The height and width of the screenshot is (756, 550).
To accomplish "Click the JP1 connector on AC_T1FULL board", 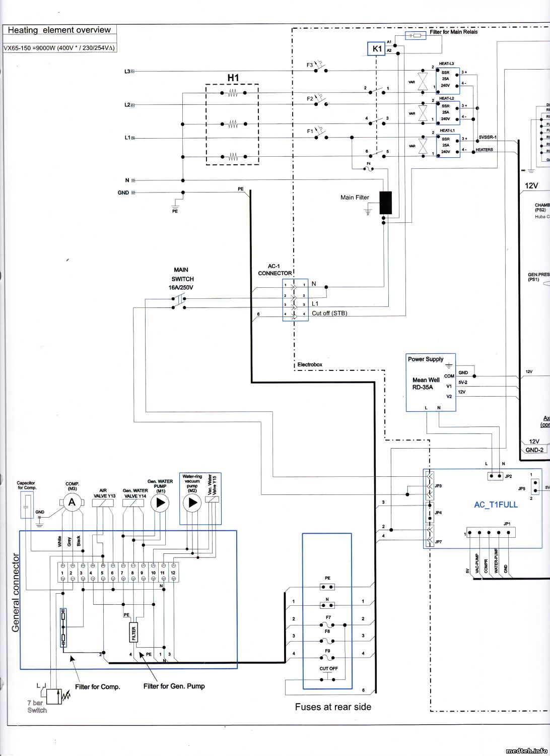I will (x=491, y=532).
